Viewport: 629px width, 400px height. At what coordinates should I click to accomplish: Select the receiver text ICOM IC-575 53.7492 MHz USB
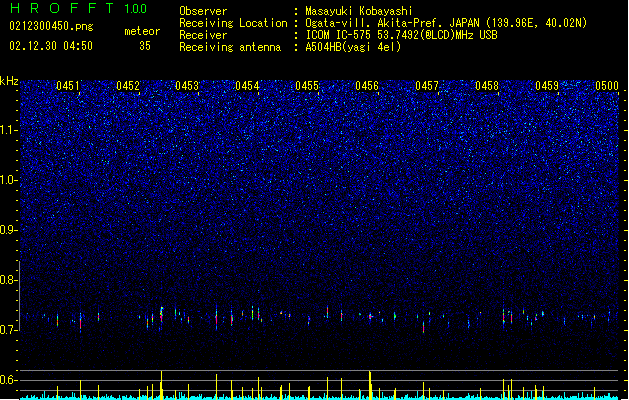pyautogui.click(x=401, y=35)
